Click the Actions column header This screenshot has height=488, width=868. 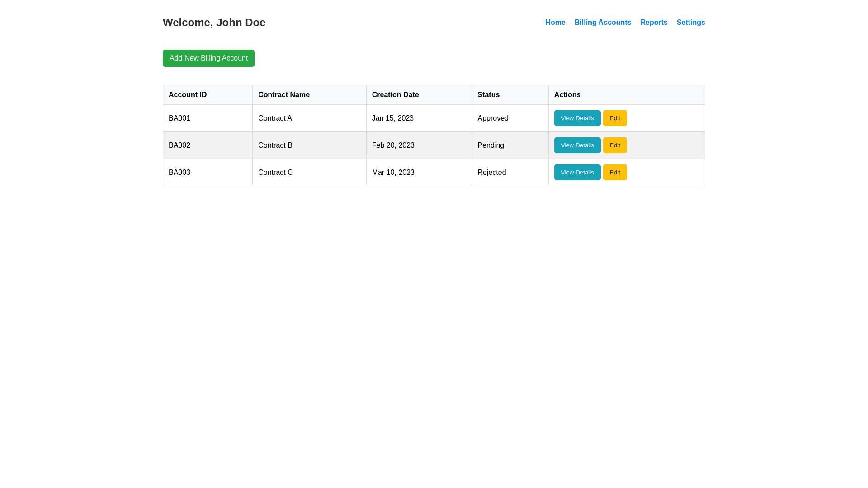[x=567, y=95]
